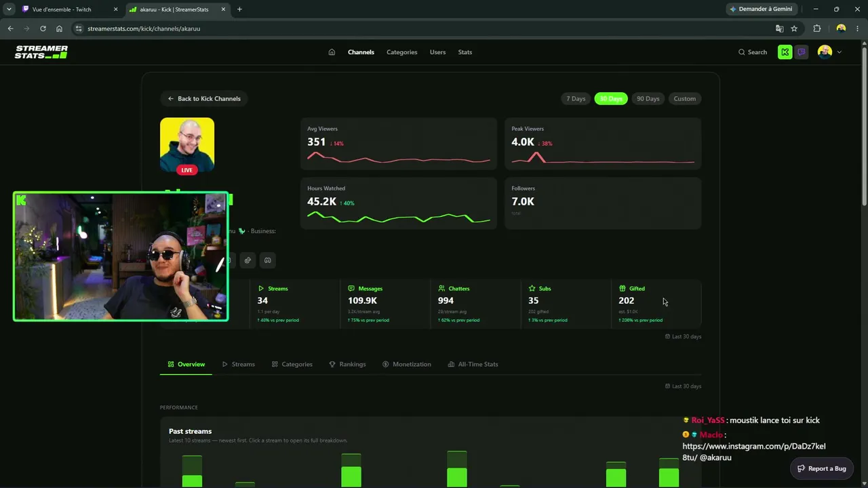868x488 pixels.
Task: Click the browser back arrow
Action: pos(10,28)
